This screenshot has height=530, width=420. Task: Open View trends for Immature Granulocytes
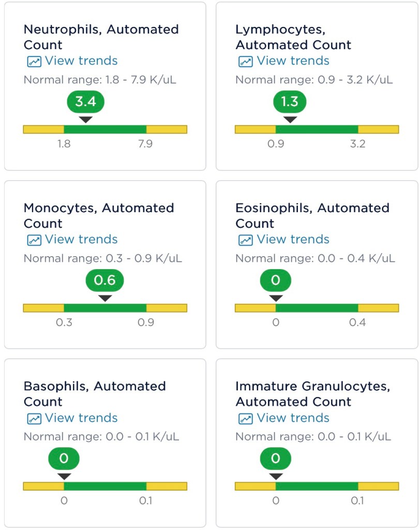click(x=293, y=418)
